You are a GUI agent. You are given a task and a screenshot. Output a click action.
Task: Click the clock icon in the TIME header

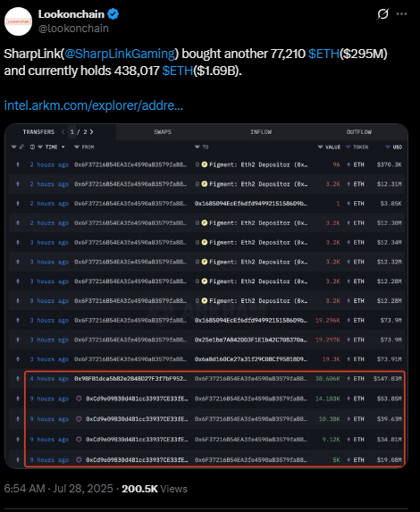(x=32, y=147)
